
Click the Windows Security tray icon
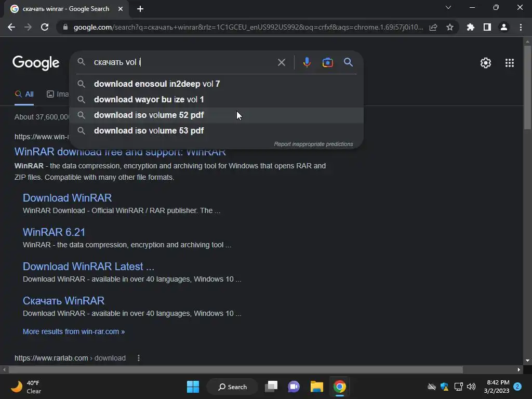(444, 387)
